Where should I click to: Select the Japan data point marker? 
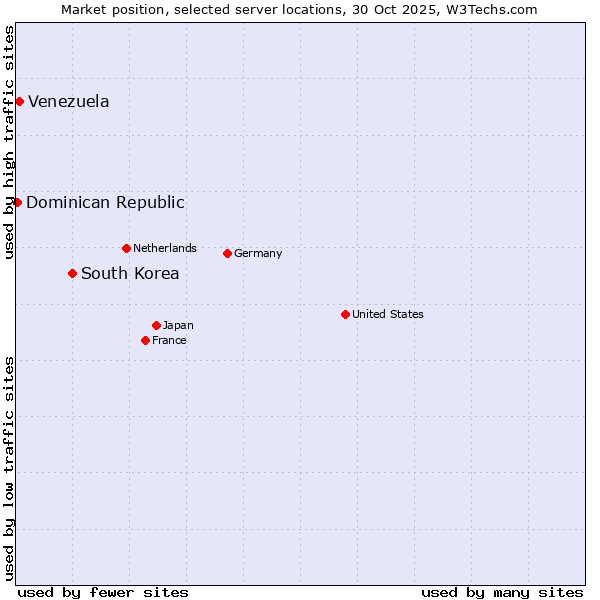coord(156,325)
